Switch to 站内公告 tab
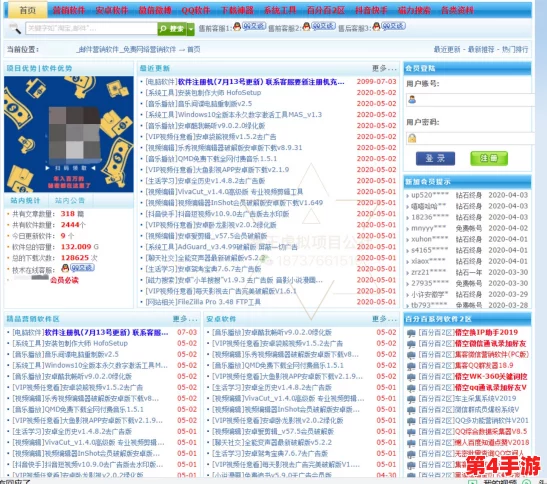Viewport: 547px width, 484px height. pyautogui.click(x=70, y=201)
